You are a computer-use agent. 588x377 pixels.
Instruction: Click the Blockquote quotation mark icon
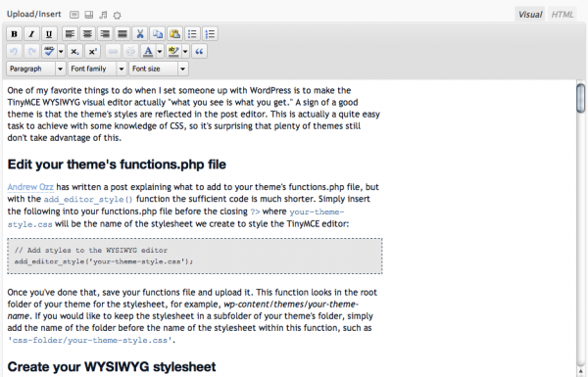199,51
